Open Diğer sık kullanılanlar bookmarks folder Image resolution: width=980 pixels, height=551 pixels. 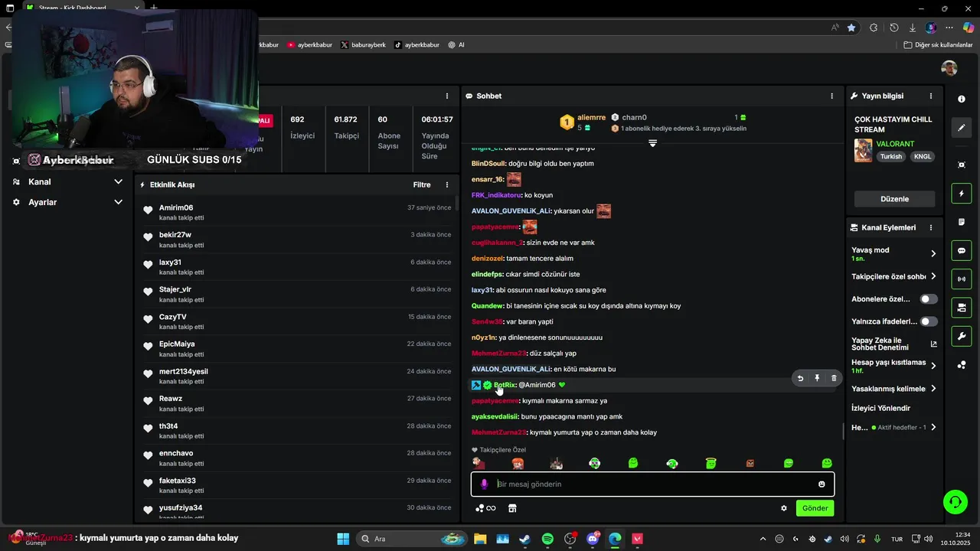pyautogui.click(x=938, y=45)
